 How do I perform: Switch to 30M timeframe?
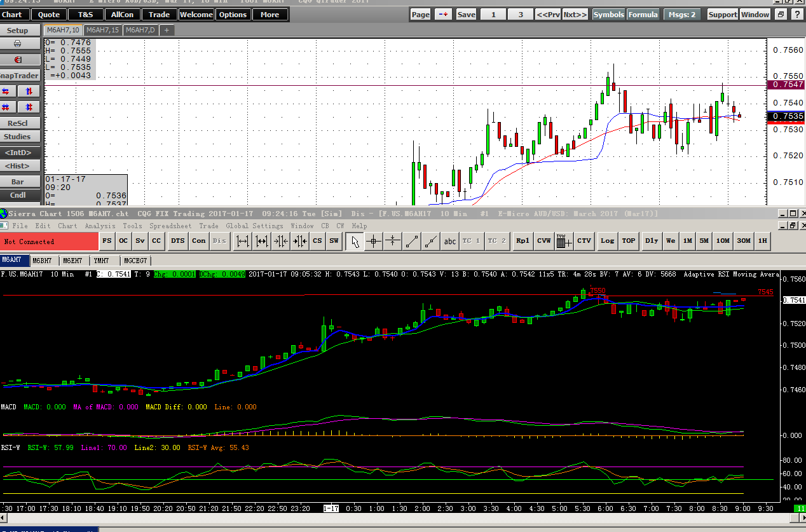coord(743,241)
